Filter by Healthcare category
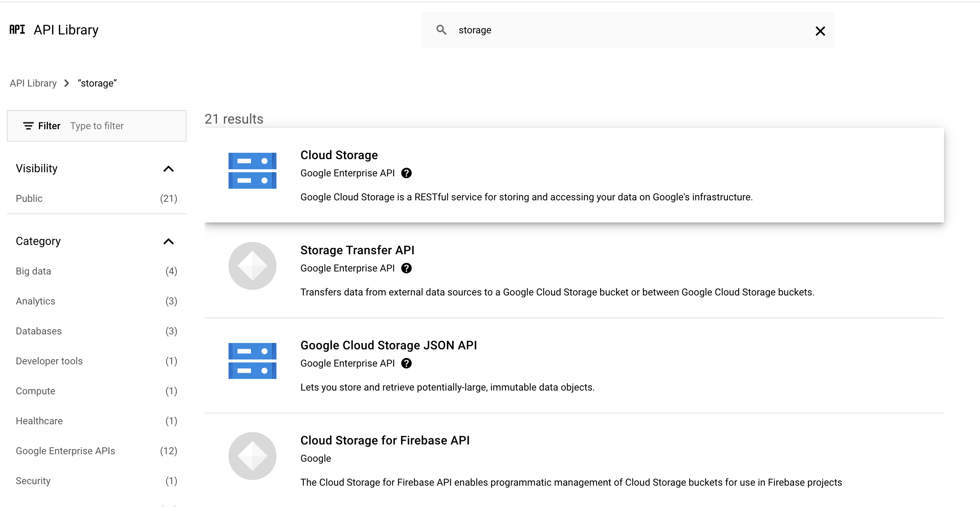 coord(97,421)
